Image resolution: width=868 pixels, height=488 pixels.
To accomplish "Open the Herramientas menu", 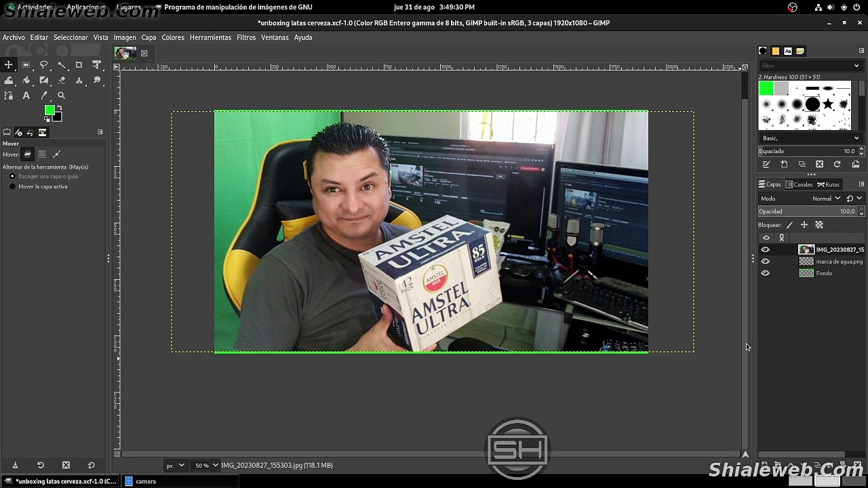I will [210, 37].
